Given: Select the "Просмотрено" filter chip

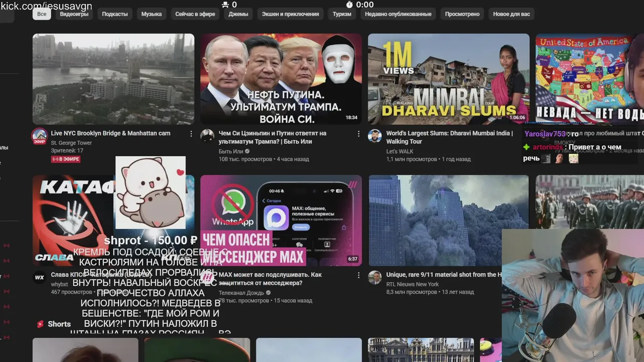Looking at the screenshot, I should tap(462, 14).
